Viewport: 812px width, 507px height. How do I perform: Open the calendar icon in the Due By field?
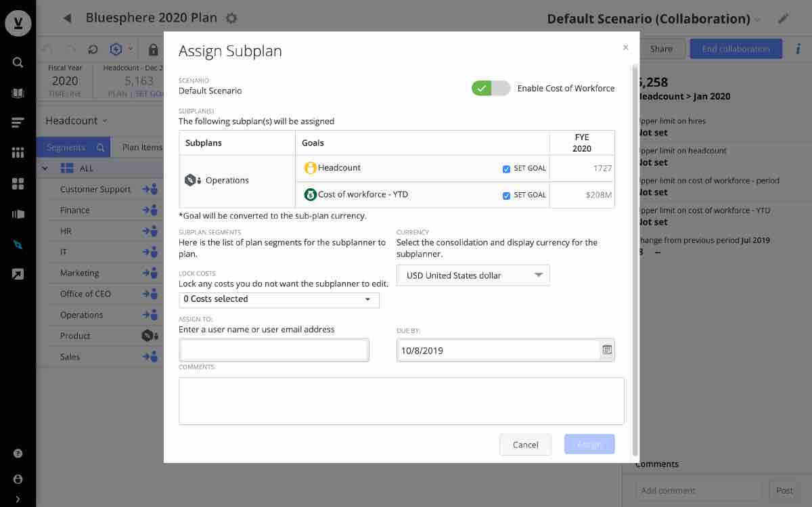tap(607, 350)
